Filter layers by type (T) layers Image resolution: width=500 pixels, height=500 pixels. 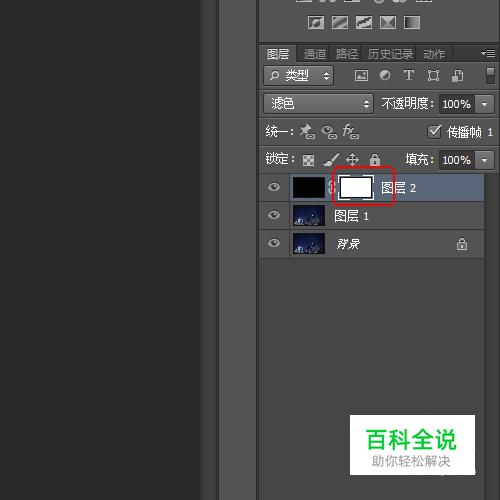pos(409,75)
